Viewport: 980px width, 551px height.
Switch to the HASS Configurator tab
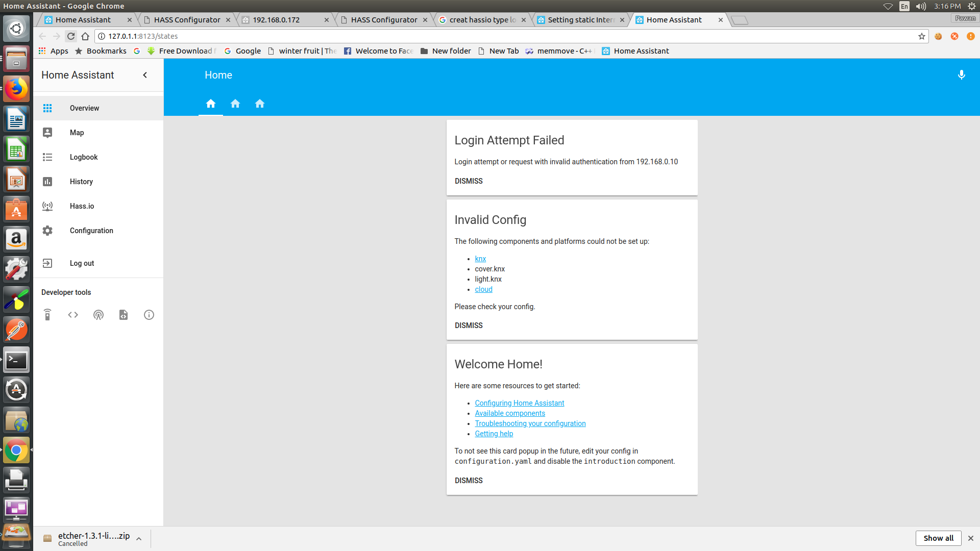click(185, 19)
